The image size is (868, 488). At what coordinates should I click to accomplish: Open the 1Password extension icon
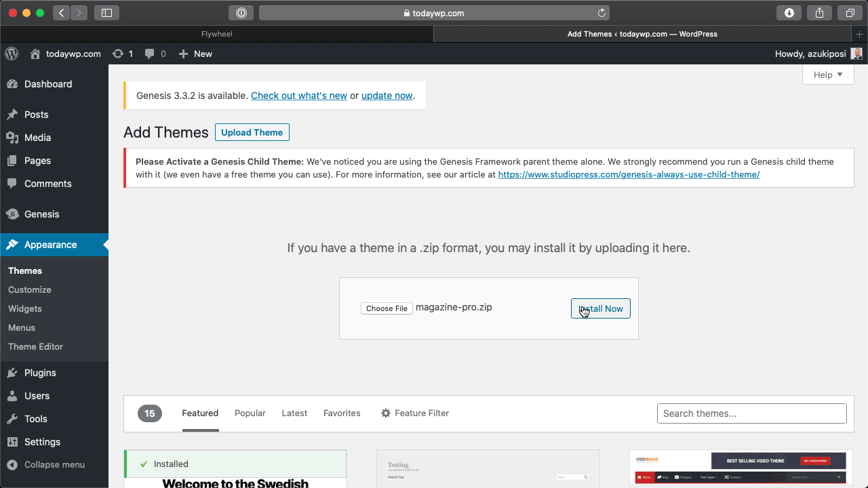click(x=241, y=13)
